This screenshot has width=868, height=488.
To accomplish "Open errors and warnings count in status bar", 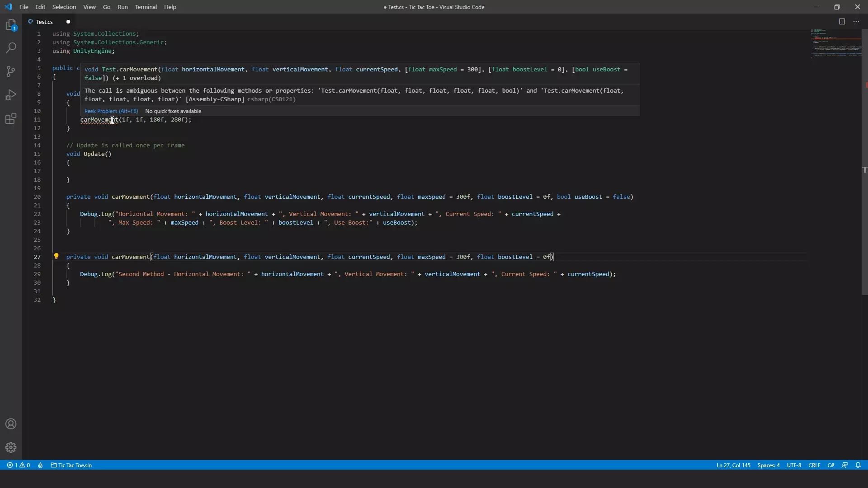I will tap(19, 465).
